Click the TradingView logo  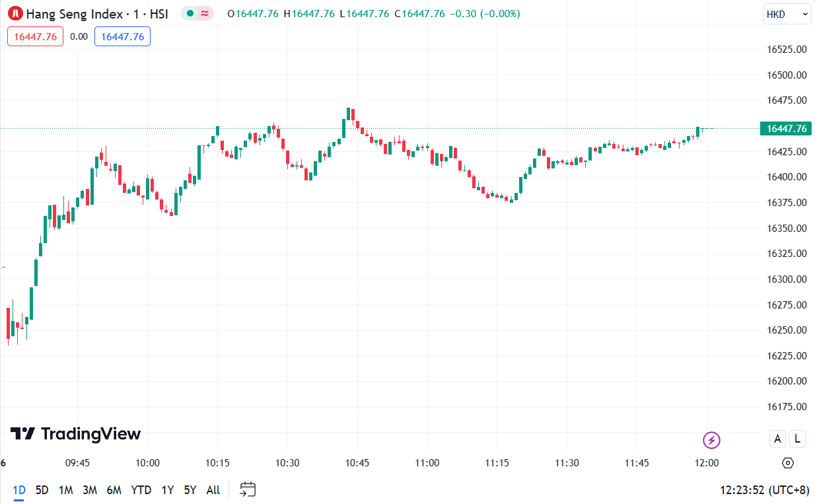pyautogui.click(x=75, y=434)
